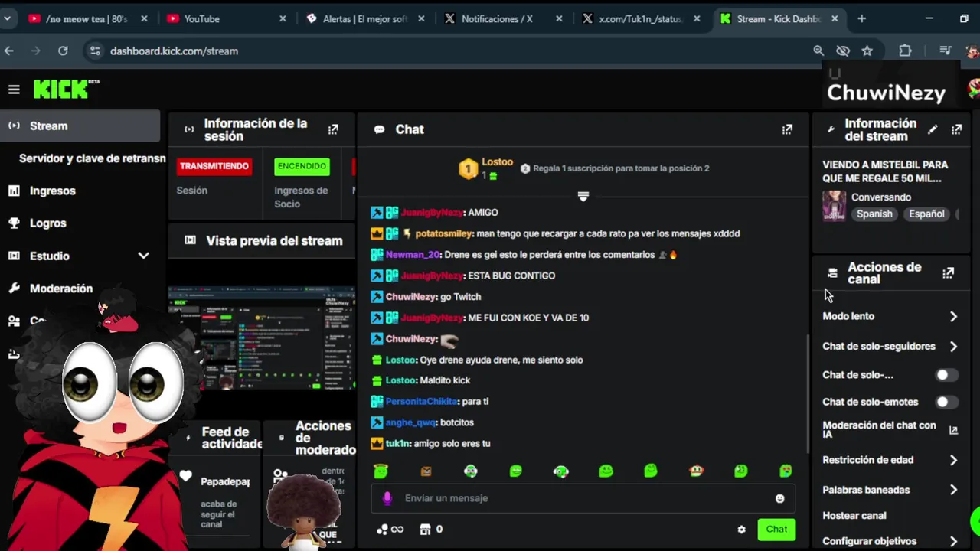980x551 pixels.
Task: Pop out the Acciones de canal panel
Action: 948,273
